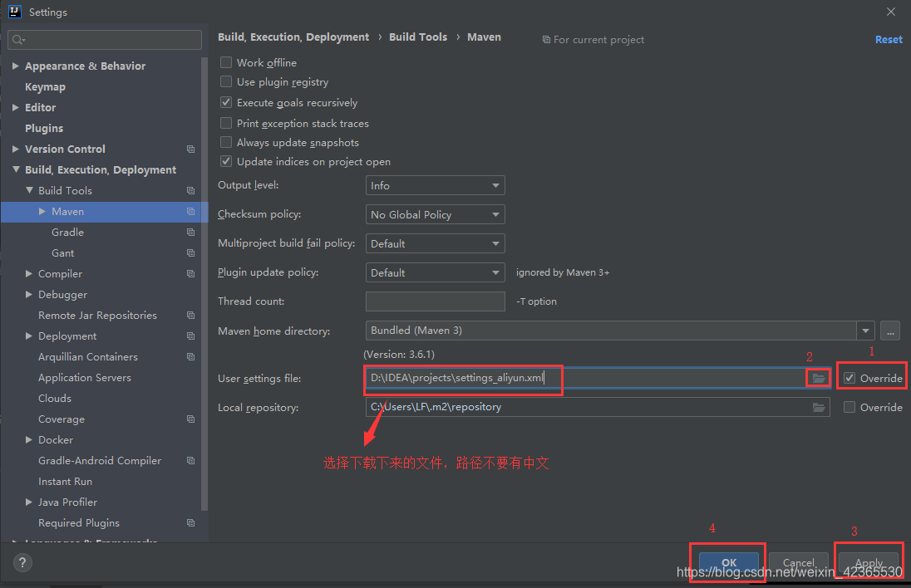This screenshot has width=911, height=588.
Task: Click project-level icon next to Version Control
Action: pyautogui.click(x=190, y=149)
